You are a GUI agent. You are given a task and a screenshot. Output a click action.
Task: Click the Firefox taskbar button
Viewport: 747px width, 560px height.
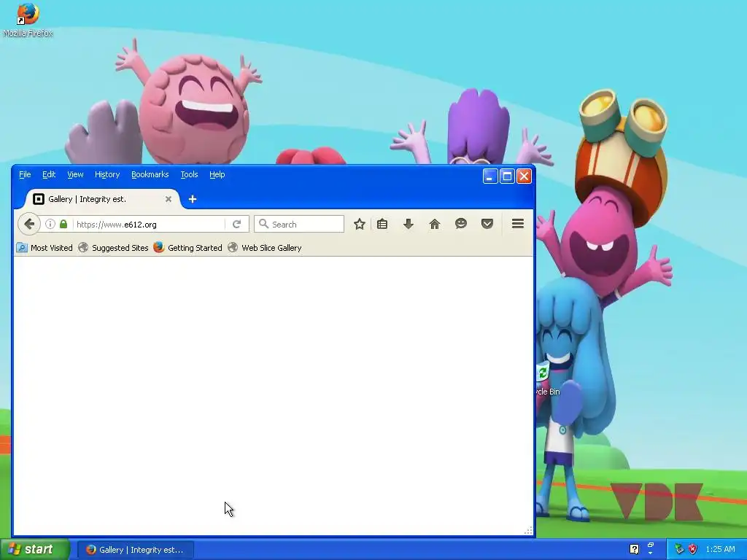(x=135, y=550)
